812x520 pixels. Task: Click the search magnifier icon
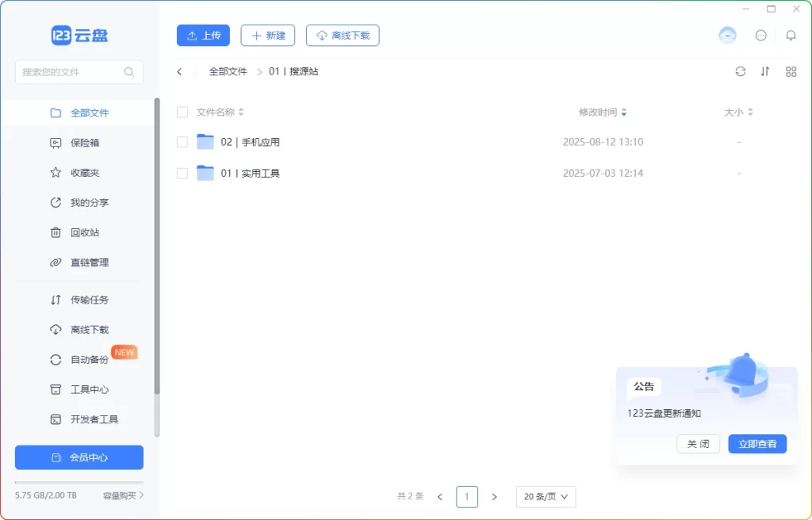click(129, 72)
